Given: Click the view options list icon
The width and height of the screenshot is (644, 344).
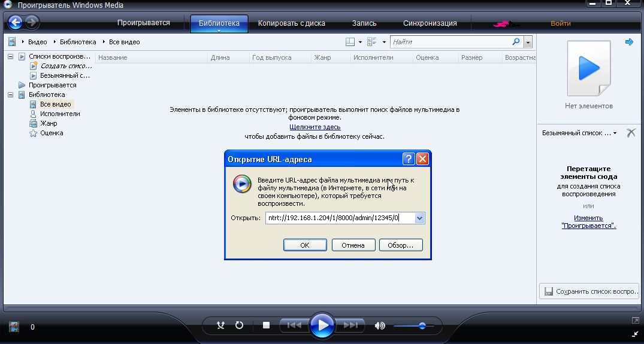Looking at the screenshot, I should pyautogui.click(x=371, y=42).
